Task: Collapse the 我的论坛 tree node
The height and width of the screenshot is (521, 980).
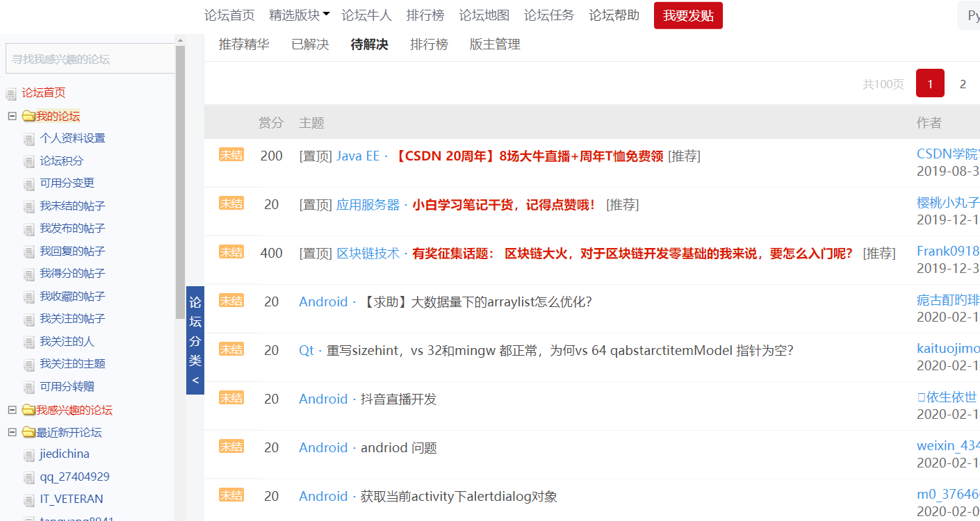Action: click(12, 116)
